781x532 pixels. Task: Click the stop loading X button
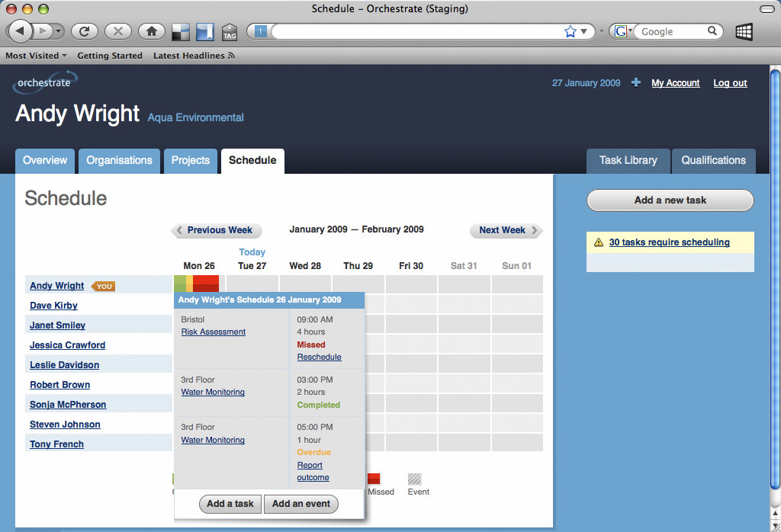tap(117, 31)
